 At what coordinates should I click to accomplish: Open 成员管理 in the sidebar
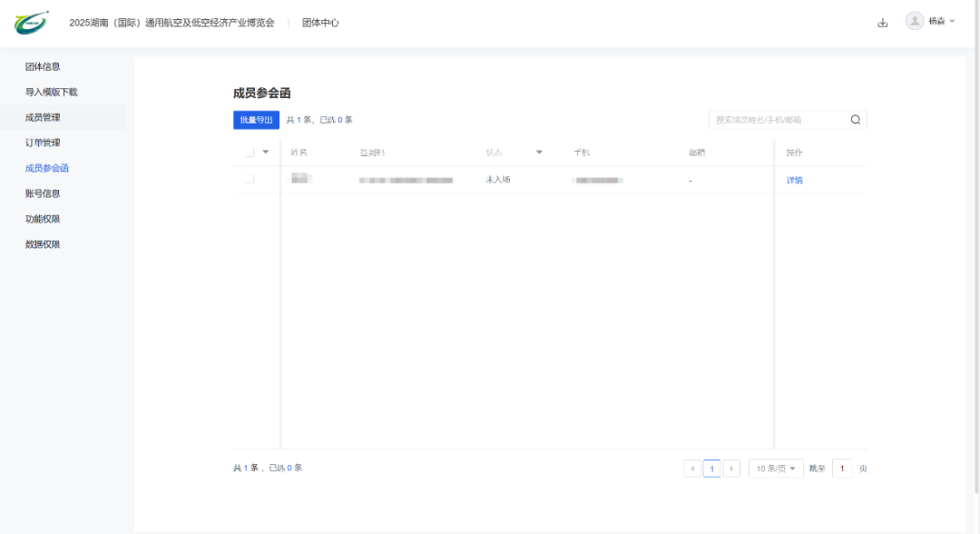pos(43,116)
